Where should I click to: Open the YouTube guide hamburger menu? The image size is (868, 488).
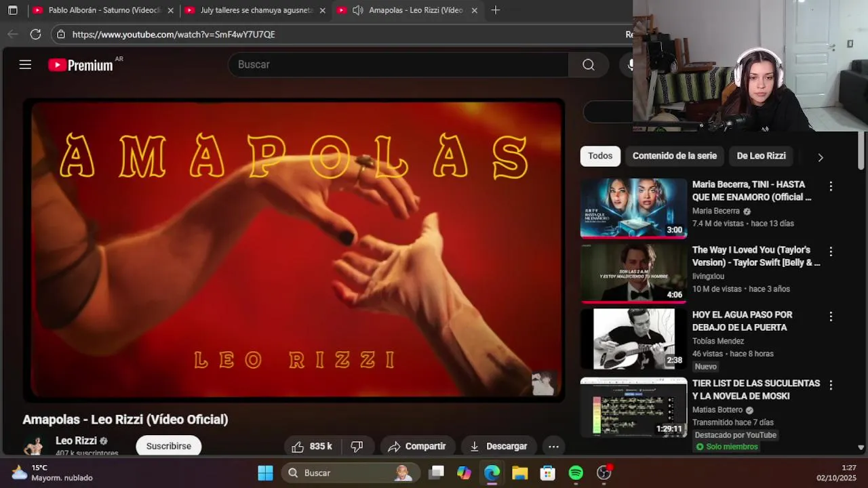point(25,64)
